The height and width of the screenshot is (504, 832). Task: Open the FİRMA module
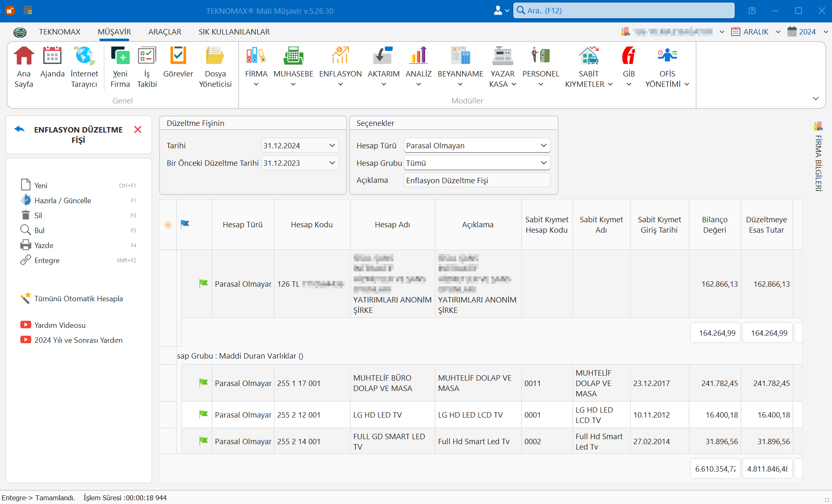coord(256,67)
